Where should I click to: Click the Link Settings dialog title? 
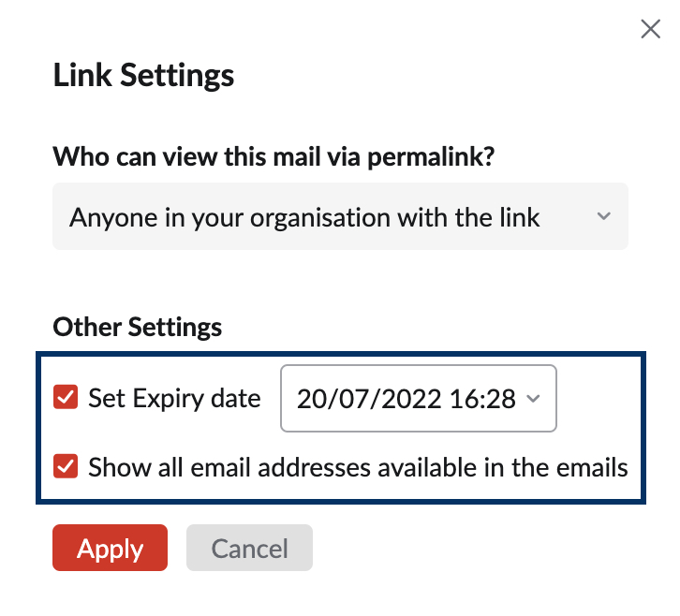[143, 75]
